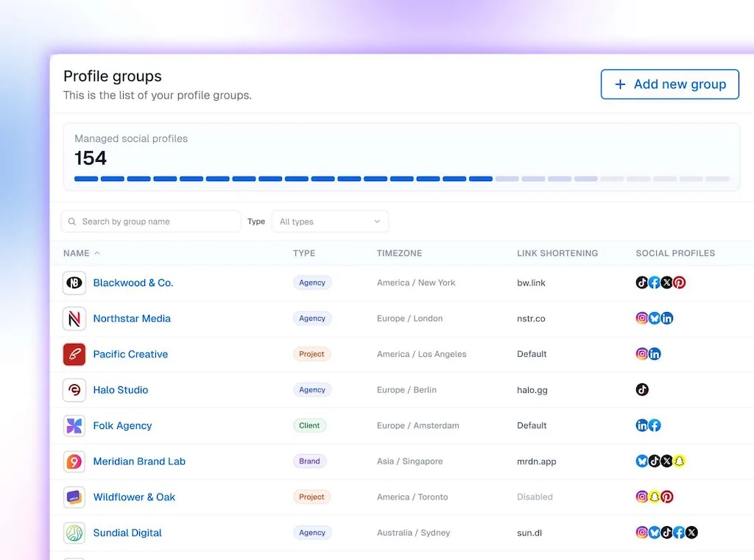Click Blackwood & Co. TikTok profile icon
This screenshot has width=754, height=560.
[642, 283]
